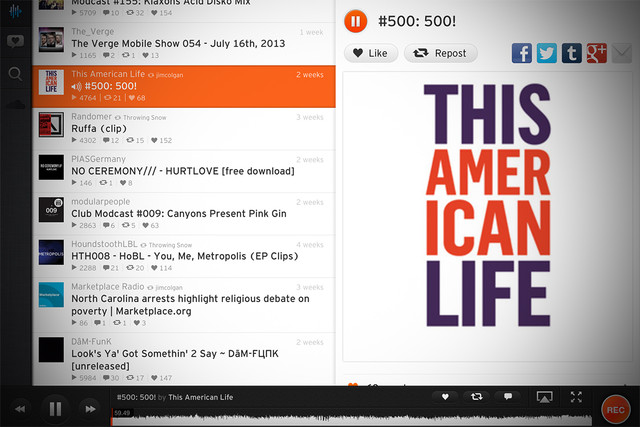The height and width of the screenshot is (427, 640).
Task: Play Club Modcast #009: Canyons Present Pink Gin
Action: (184, 214)
